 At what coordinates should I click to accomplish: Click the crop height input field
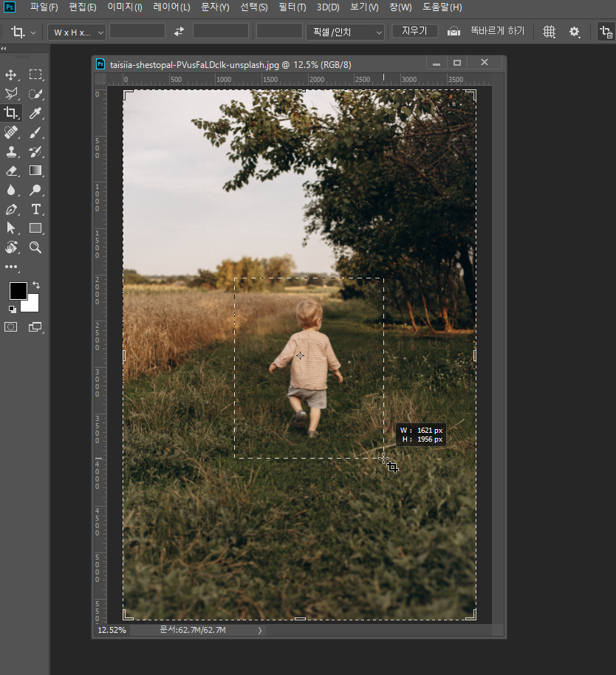[x=221, y=31]
